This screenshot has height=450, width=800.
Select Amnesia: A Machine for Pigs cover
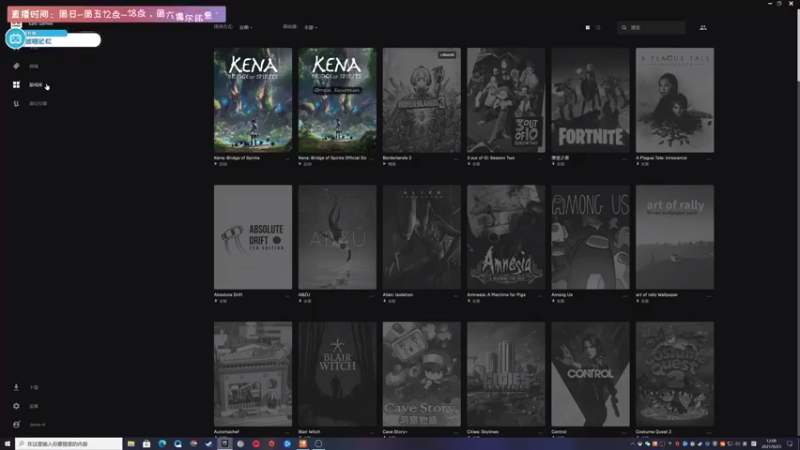[506, 237]
